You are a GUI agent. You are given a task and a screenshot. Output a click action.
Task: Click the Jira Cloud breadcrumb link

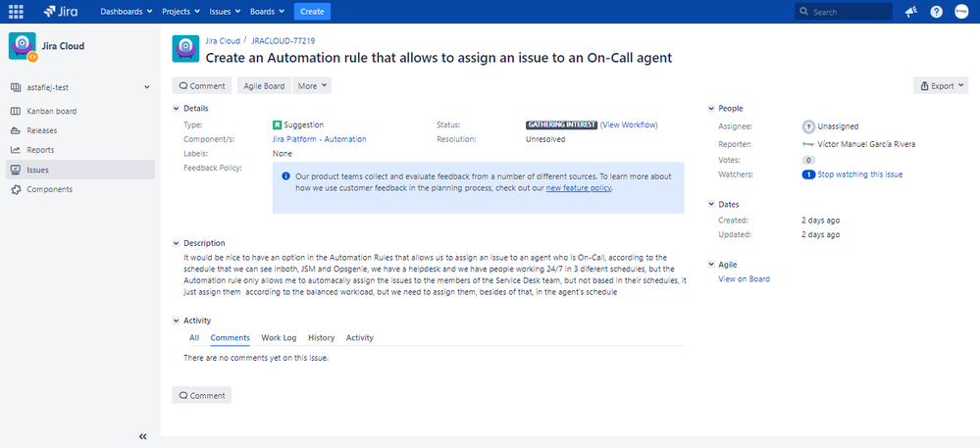(x=223, y=40)
